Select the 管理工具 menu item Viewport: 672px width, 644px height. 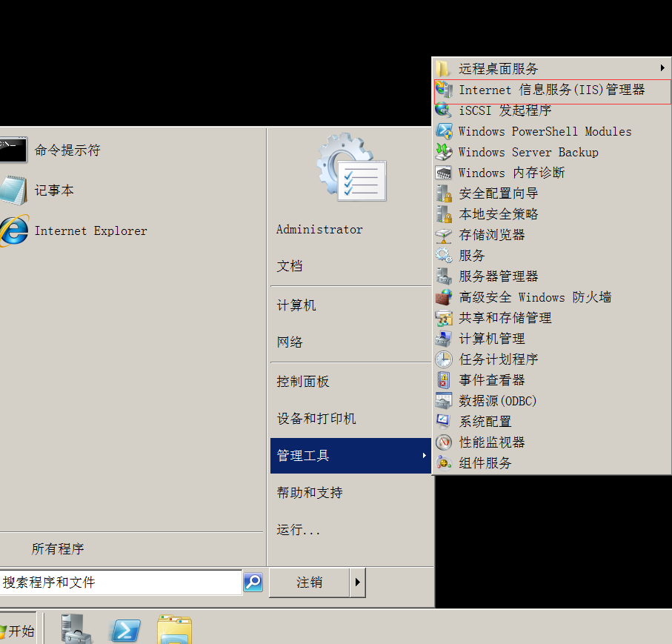[350, 455]
